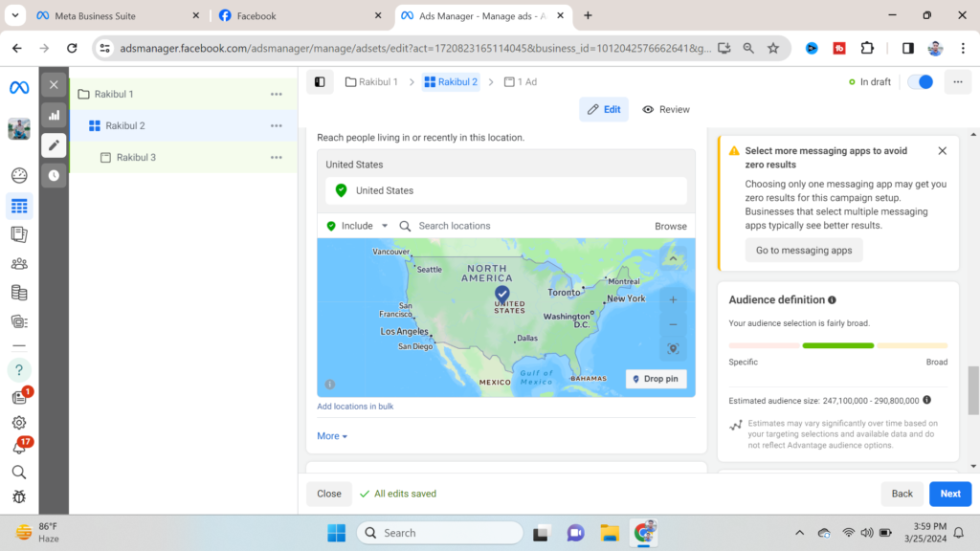Switch to the Facebook browser tab
980x551 pixels.
(300, 15)
